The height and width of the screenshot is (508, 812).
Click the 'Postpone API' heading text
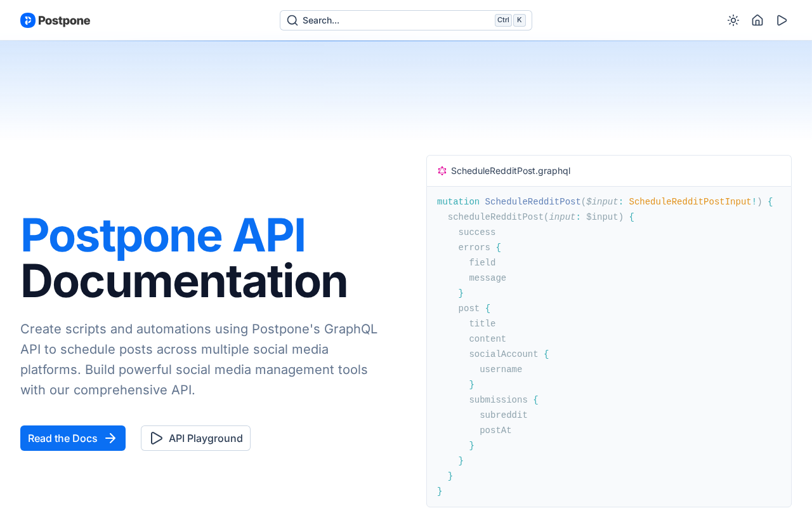163,235
